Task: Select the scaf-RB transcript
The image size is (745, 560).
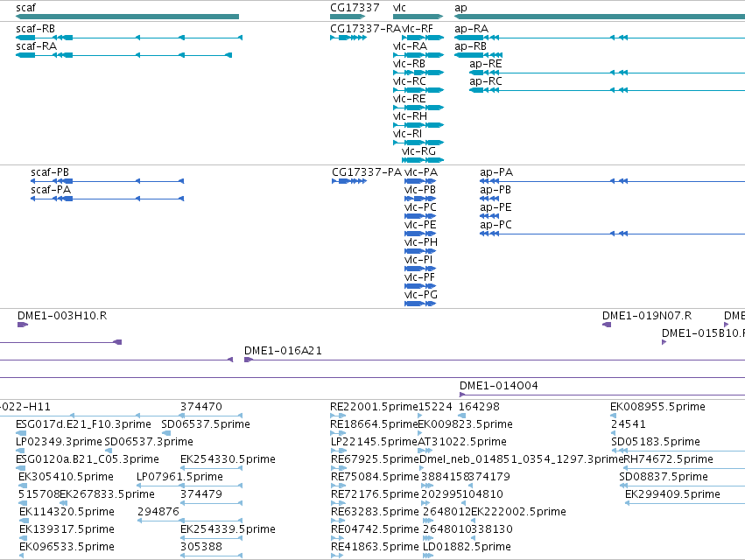Action: [130, 38]
